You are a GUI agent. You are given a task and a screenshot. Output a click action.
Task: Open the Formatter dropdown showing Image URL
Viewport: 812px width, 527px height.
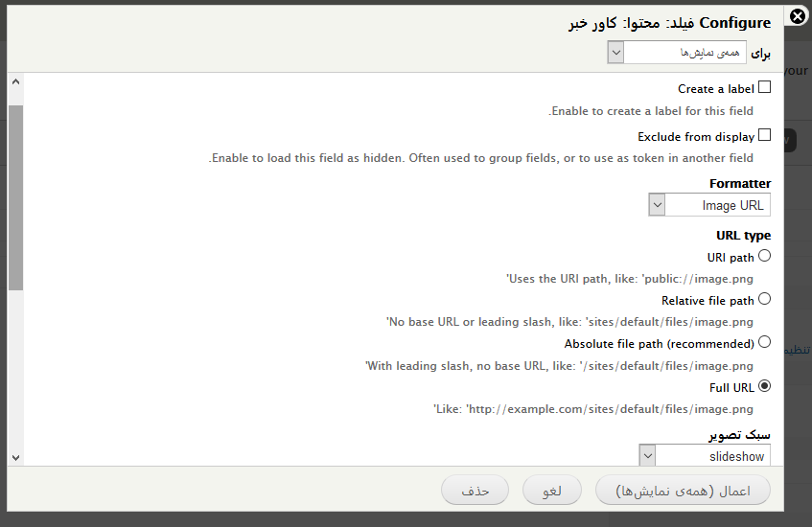pyautogui.click(x=709, y=205)
